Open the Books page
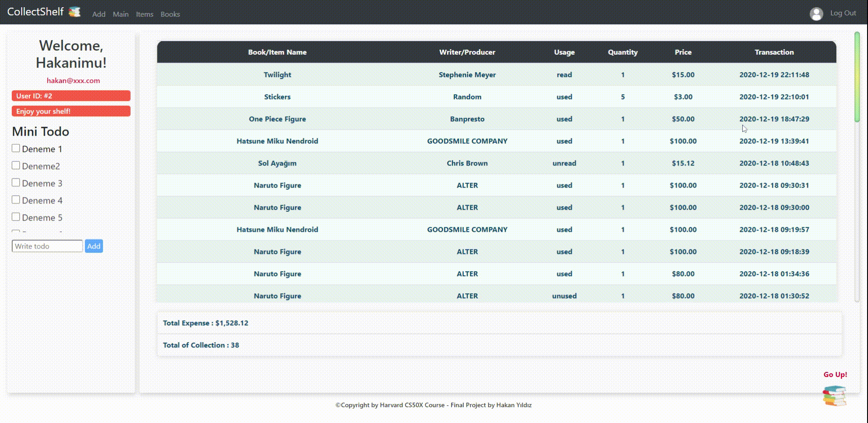This screenshot has width=868, height=423. 170,14
